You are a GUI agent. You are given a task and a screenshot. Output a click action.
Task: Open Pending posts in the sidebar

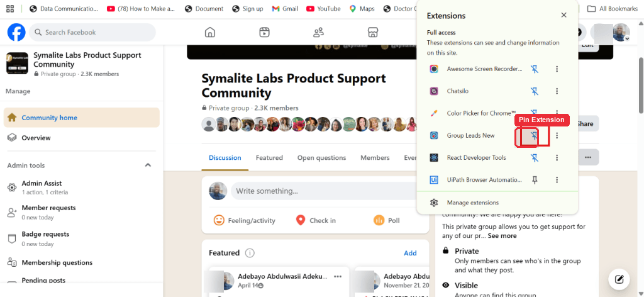43,281
